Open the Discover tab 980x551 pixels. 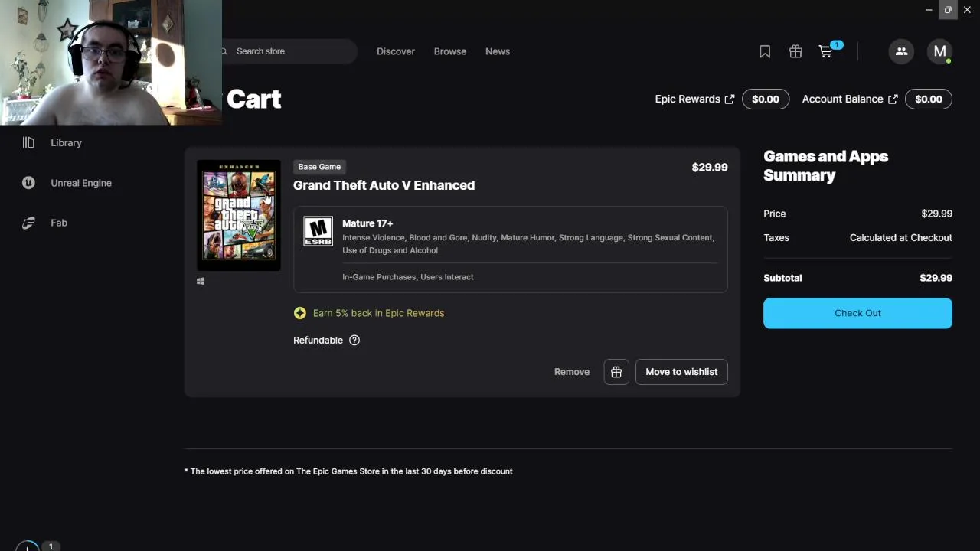[396, 51]
